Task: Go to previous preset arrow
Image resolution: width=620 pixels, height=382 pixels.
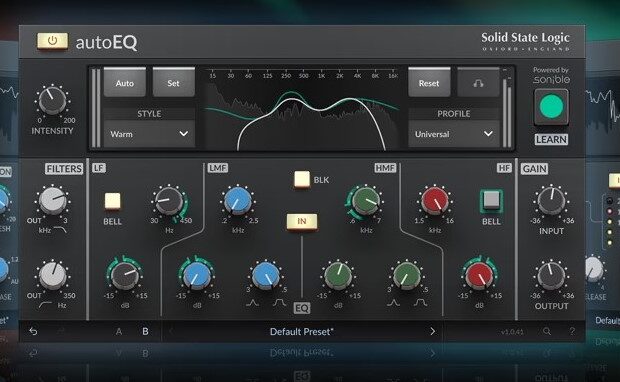Action: (171, 331)
